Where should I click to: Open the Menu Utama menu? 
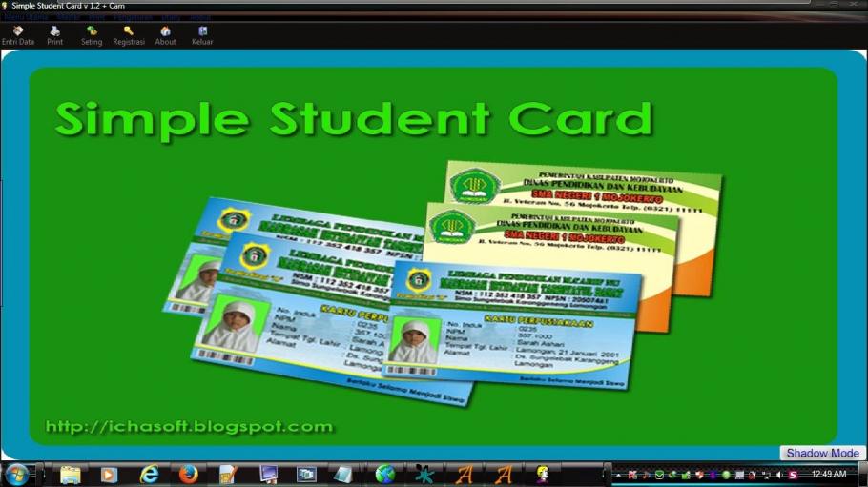(26, 17)
